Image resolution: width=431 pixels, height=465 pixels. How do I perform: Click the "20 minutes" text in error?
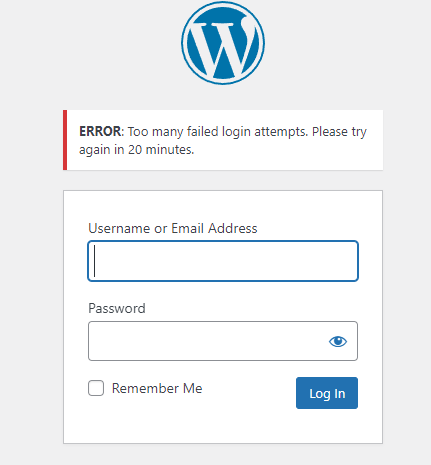161,149
